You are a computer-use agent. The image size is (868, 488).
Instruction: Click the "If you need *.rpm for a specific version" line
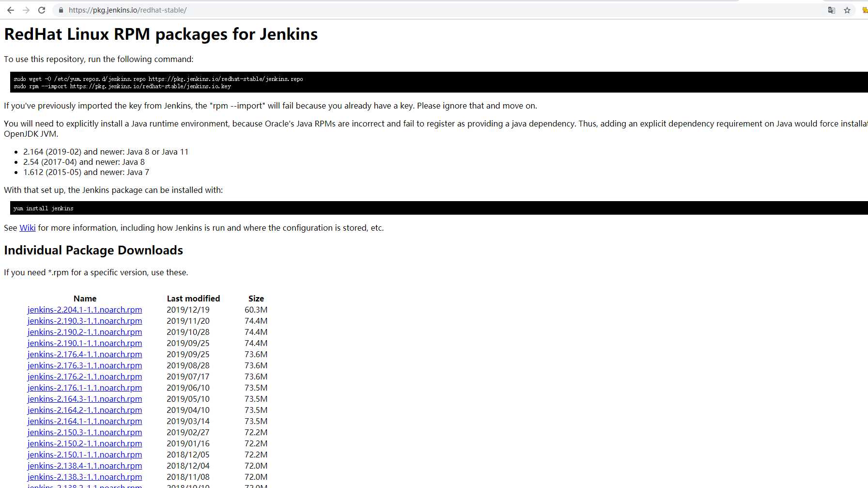point(96,272)
